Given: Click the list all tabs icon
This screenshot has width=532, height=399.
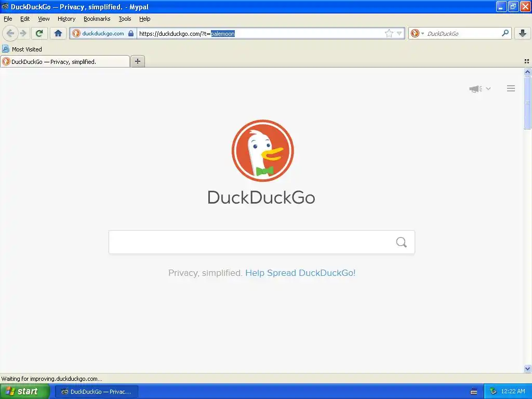Looking at the screenshot, I should [527, 61].
